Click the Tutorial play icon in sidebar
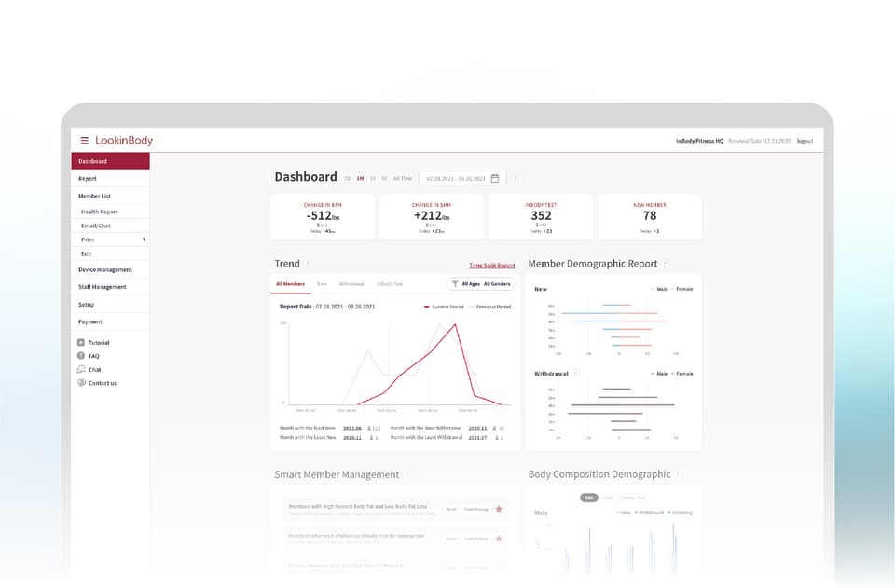Viewport: 895px width, 588px height. (x=81, y=343)
